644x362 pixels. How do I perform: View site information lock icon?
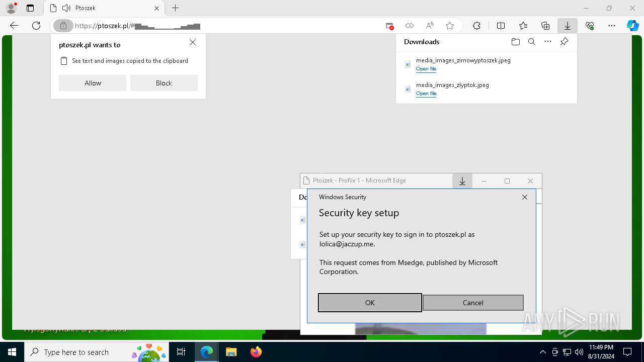(63, 26)
